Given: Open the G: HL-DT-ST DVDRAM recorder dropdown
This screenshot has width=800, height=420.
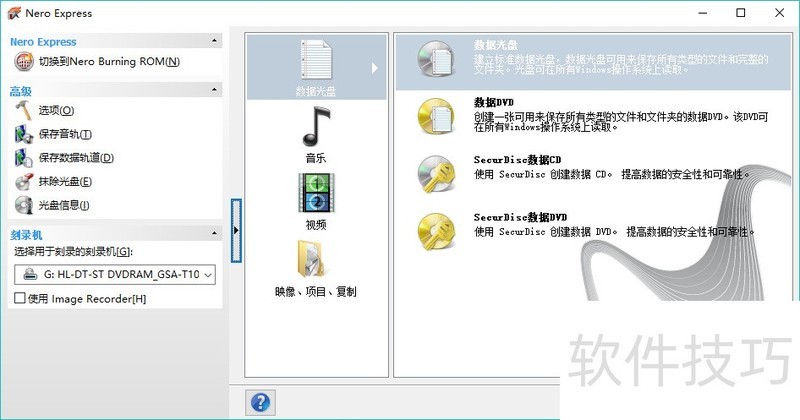Looking at the screenshot, I should pyautogui.click(x=115, y=275).
